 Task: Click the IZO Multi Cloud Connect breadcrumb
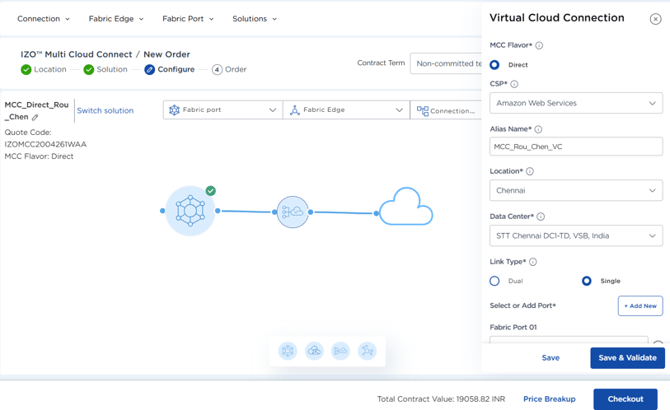pos(76,54)
